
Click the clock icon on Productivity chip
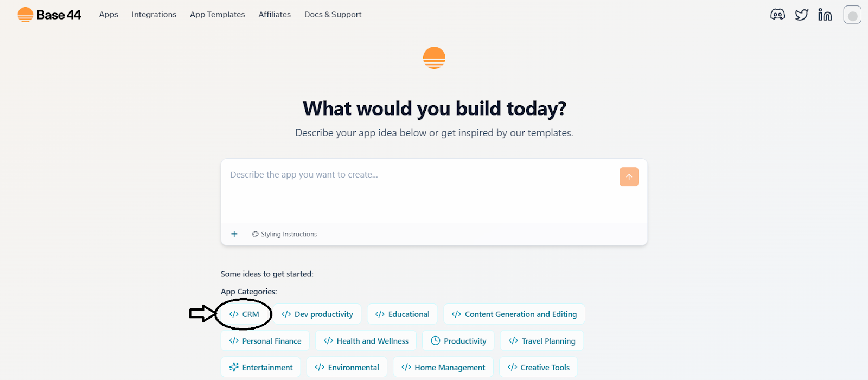436,340
